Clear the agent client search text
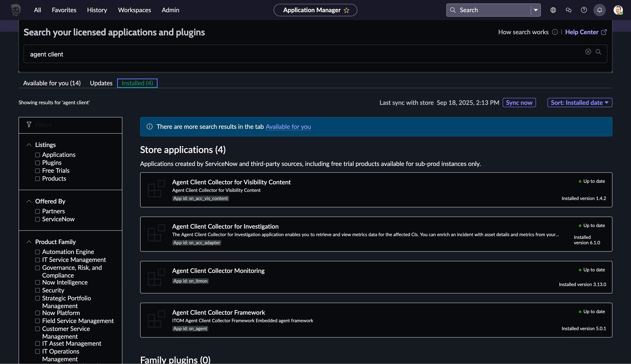 point(588,51)
